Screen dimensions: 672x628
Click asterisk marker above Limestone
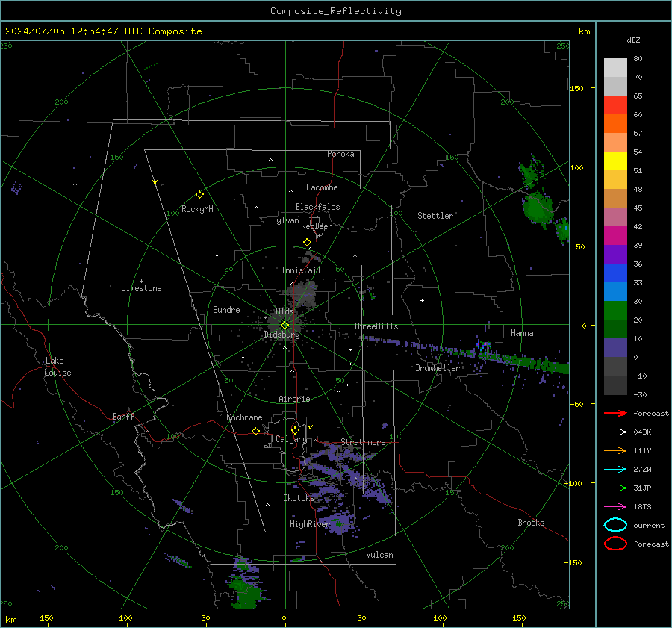click(141, 282)
